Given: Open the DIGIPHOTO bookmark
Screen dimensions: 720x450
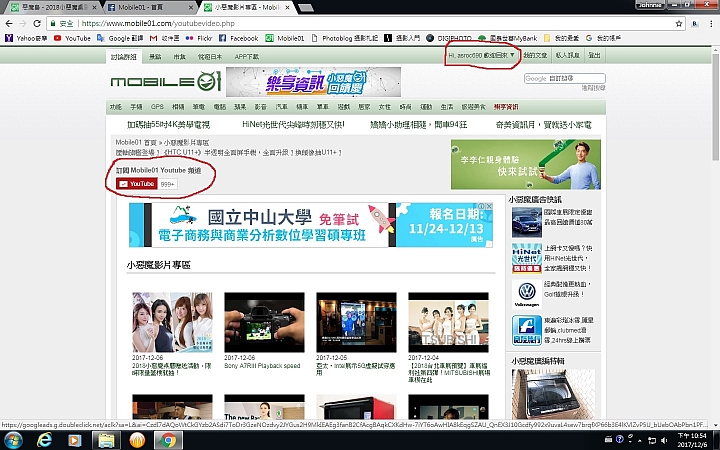Looking at the screenshot, I should pos(449,38).
